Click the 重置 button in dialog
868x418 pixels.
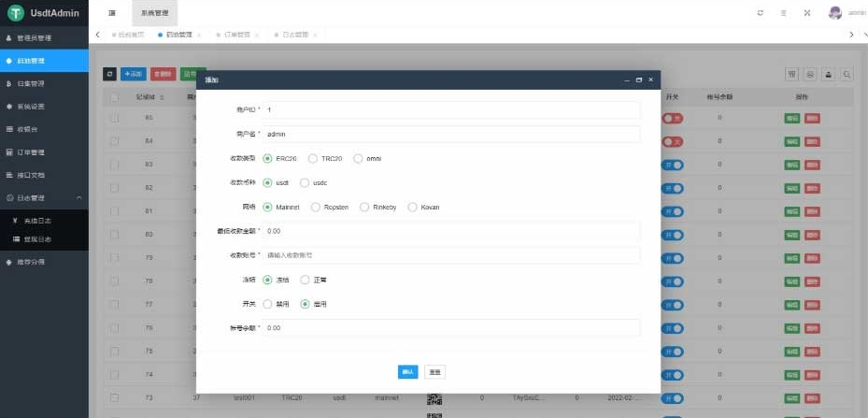pyautogui.click(x=435, y=372)
